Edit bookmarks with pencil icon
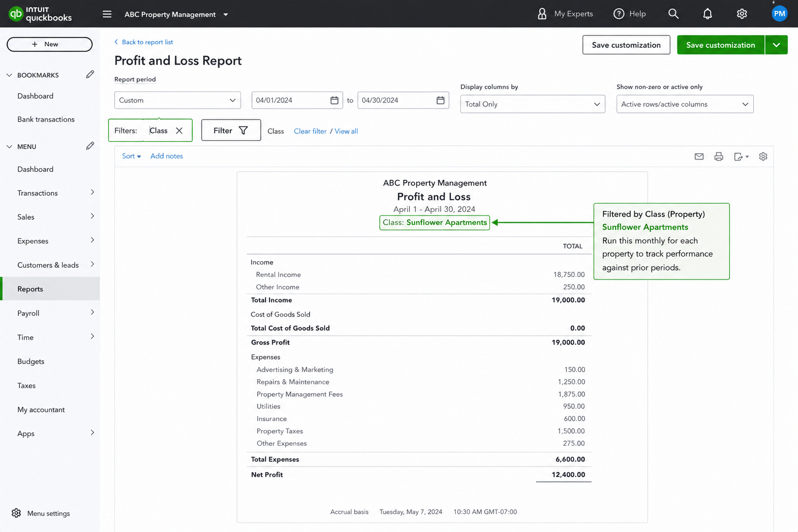The image size is (798, 532). pyautogui.click(x=90, y=75)
